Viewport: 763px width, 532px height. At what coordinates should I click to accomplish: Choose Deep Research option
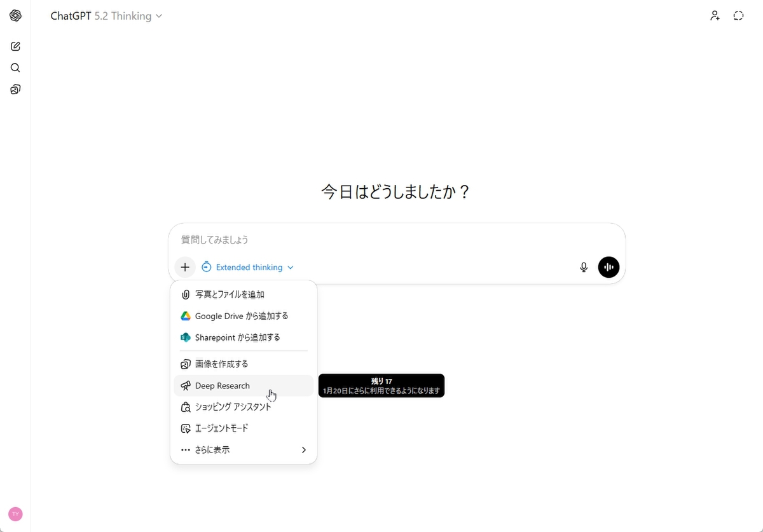point(244,386)
